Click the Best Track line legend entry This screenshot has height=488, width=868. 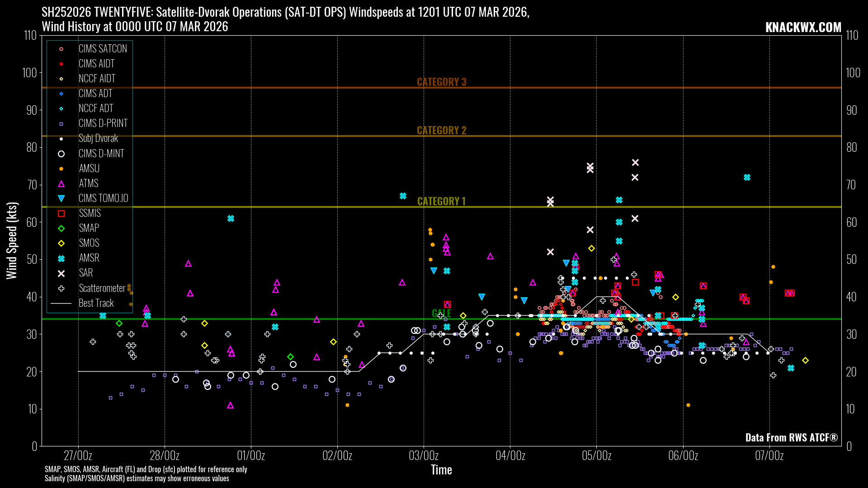[x=61, y=303]
